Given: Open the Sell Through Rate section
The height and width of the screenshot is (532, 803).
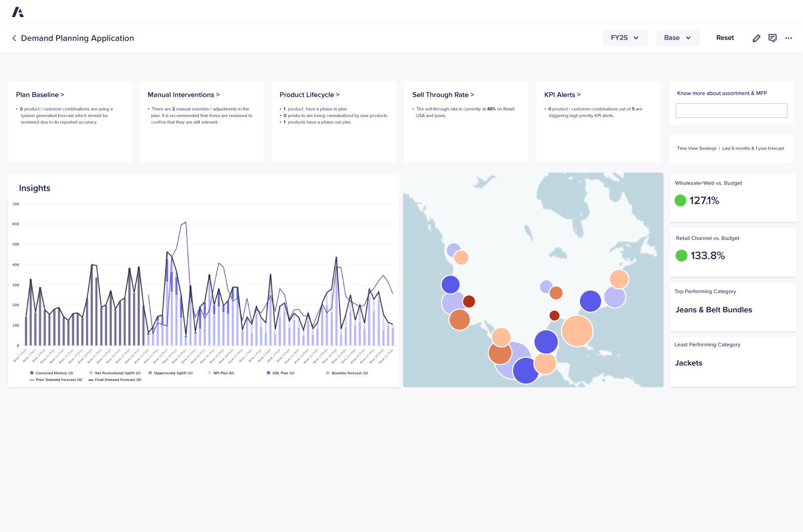Looking at the screenshot, I should (x=443, y=94).
